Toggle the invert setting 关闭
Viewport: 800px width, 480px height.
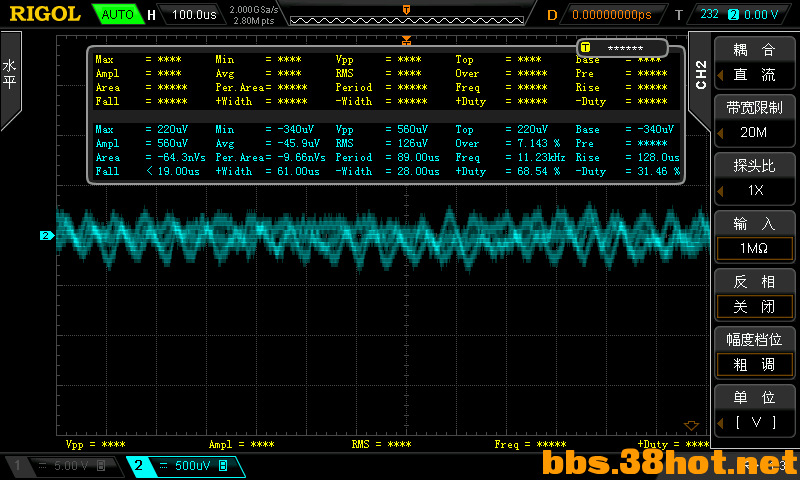(x=754, y=307)
